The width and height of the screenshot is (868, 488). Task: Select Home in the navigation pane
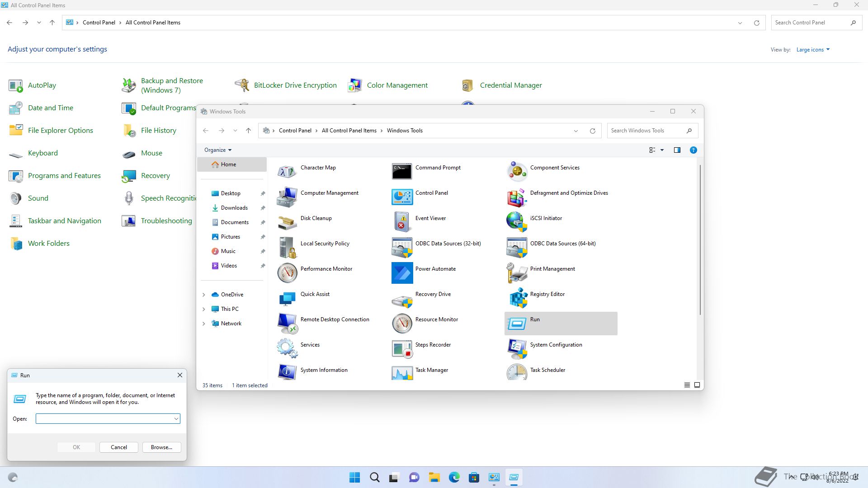[228, 164]
